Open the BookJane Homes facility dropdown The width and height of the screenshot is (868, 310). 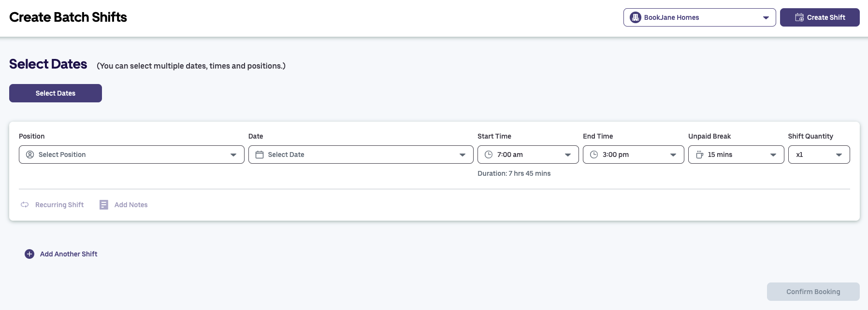pos(766,18)
